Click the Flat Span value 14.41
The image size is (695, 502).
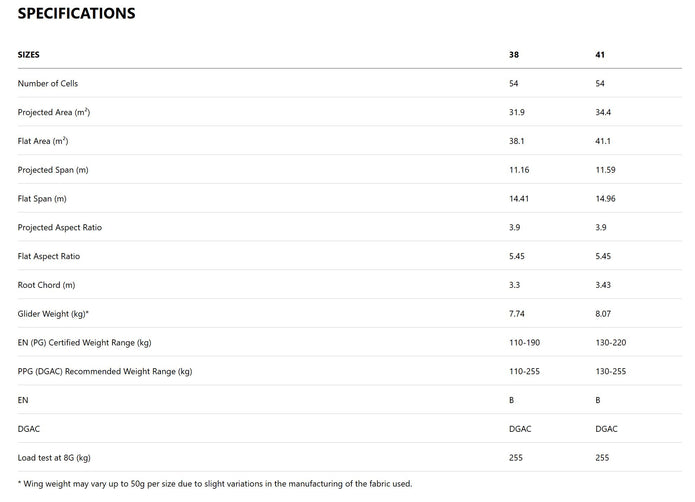(x=519, y=199)
